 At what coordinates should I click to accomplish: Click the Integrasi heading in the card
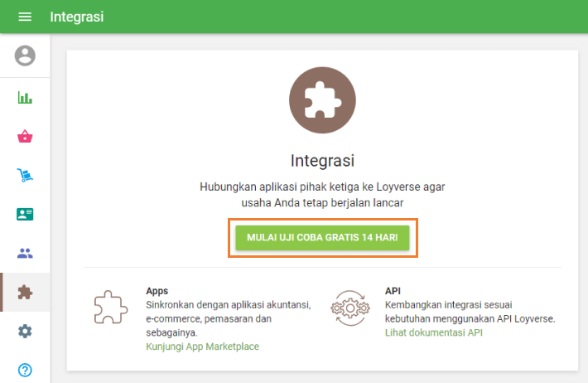coord(322,161)
